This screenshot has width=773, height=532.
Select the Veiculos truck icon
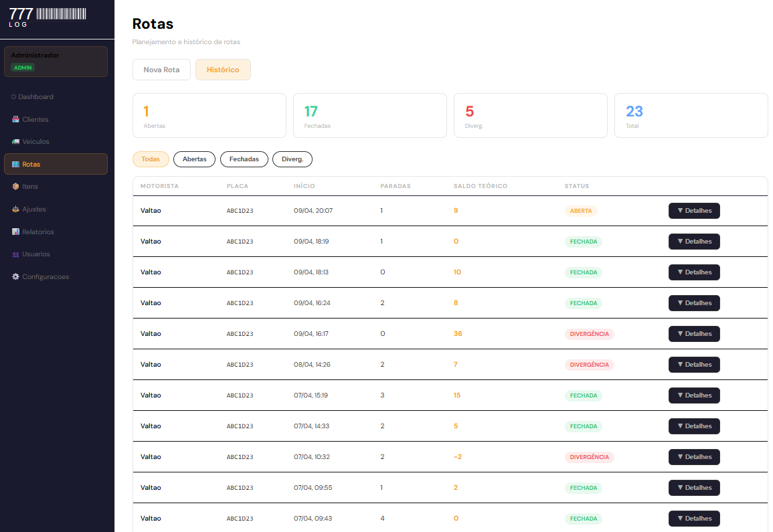pos(15,142)
